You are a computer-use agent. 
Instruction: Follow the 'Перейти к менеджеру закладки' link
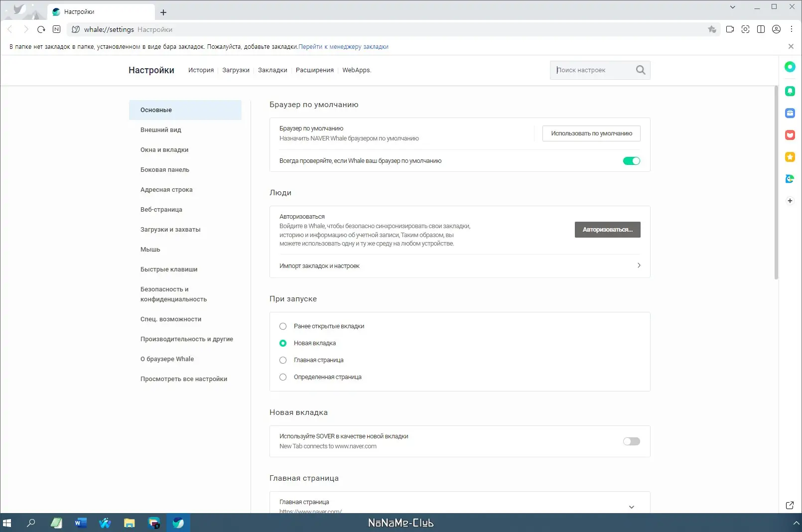pyautogui.click(x=343, y=46)
